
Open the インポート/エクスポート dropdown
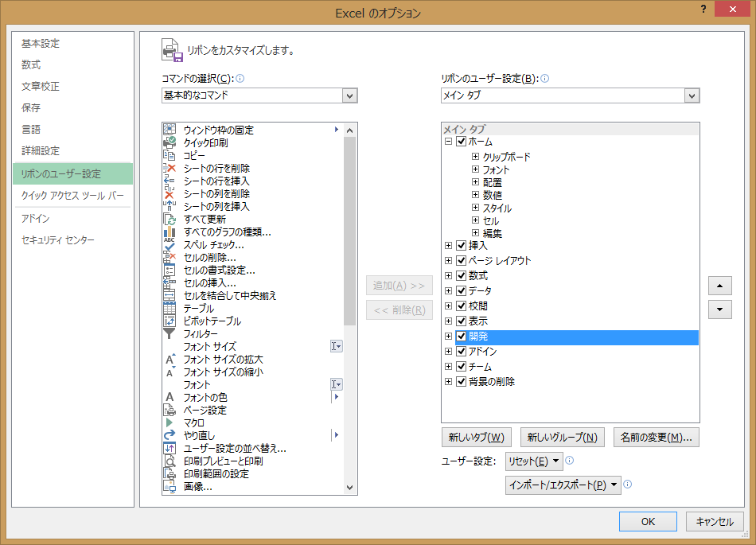coord(563,485)
